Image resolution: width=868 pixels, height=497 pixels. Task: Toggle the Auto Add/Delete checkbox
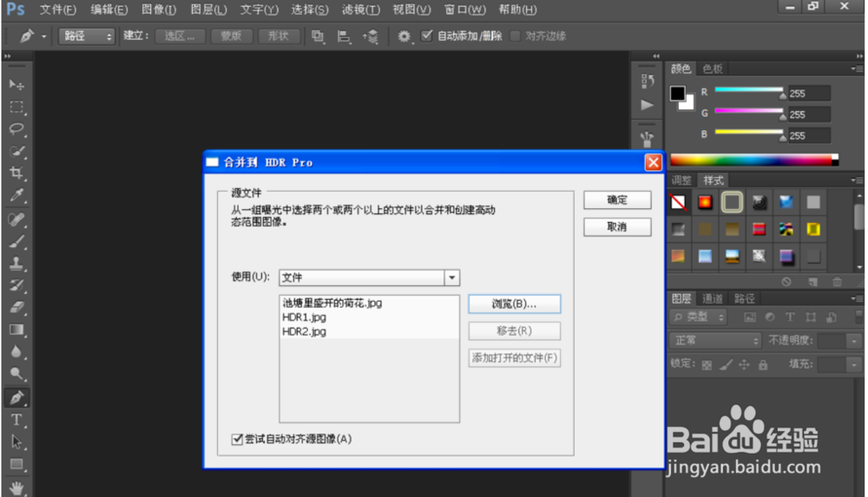tap(427, 36)
